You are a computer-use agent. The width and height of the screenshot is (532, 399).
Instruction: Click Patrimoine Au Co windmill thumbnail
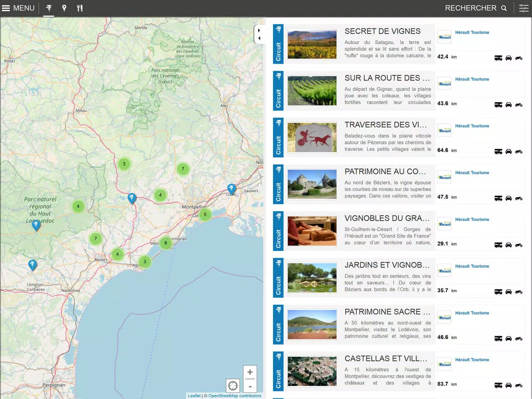point(312,185)
